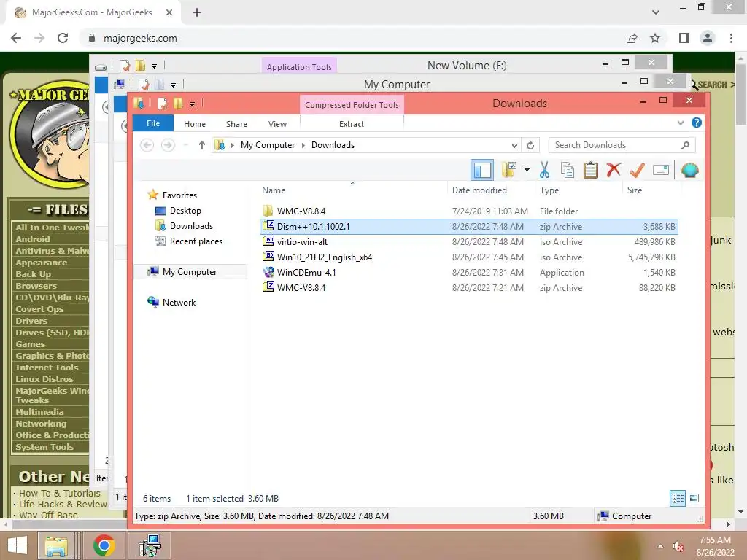
Task: Open Desktop in the navigation pane
Action: (x=185, y=211)
